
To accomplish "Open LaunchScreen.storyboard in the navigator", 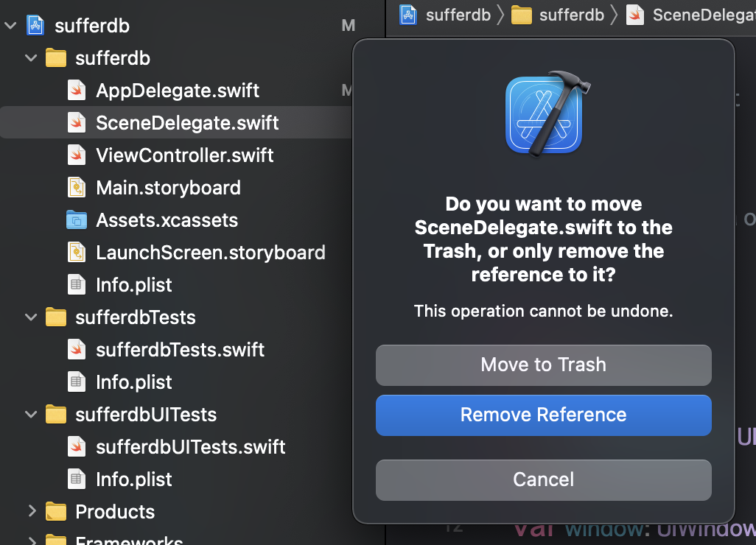I will [211, 252].
